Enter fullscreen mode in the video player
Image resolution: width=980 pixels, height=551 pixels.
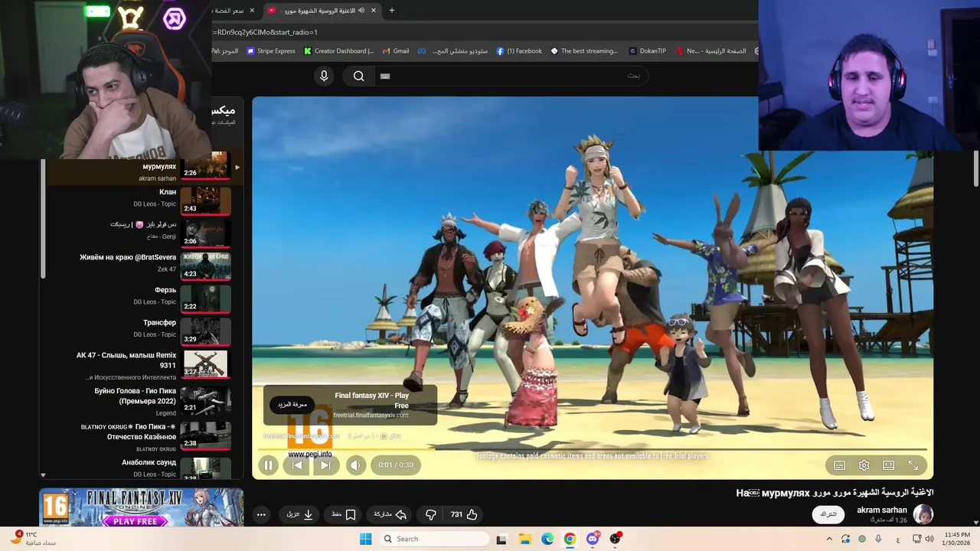[x=913, y=465]
